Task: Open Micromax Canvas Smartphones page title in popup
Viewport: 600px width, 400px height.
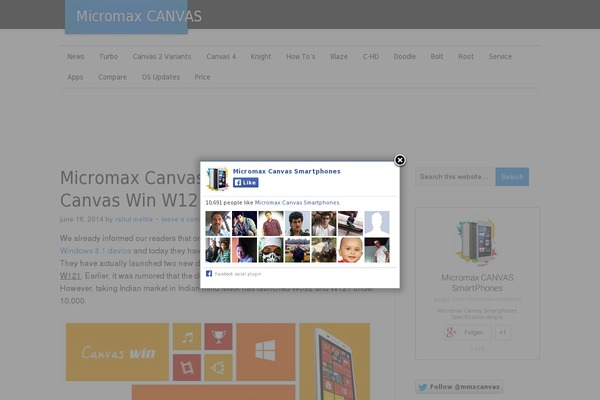Action: point(287,171)
